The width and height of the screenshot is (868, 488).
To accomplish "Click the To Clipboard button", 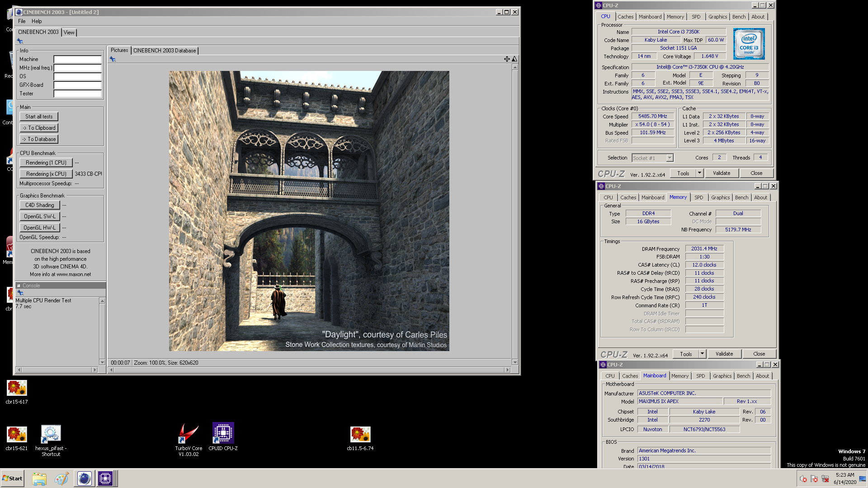I will point(39,128).
